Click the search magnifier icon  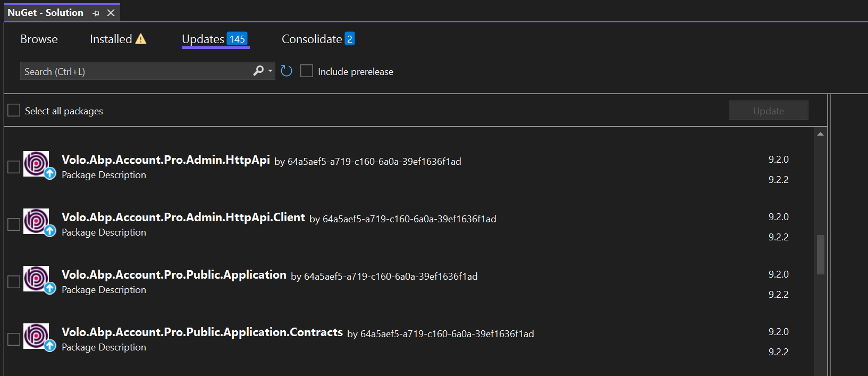258,71
